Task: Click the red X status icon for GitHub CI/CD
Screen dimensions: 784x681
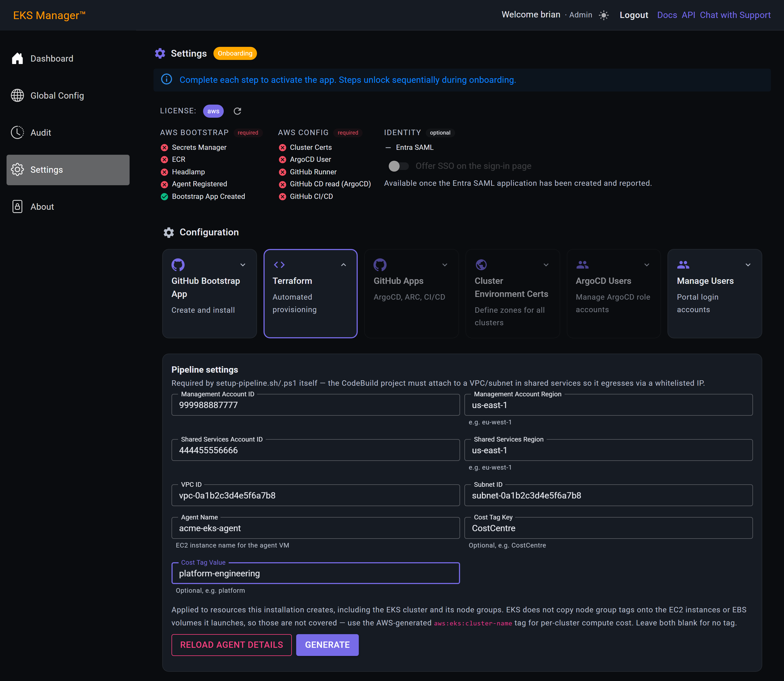Action: (x=283, y=196)
